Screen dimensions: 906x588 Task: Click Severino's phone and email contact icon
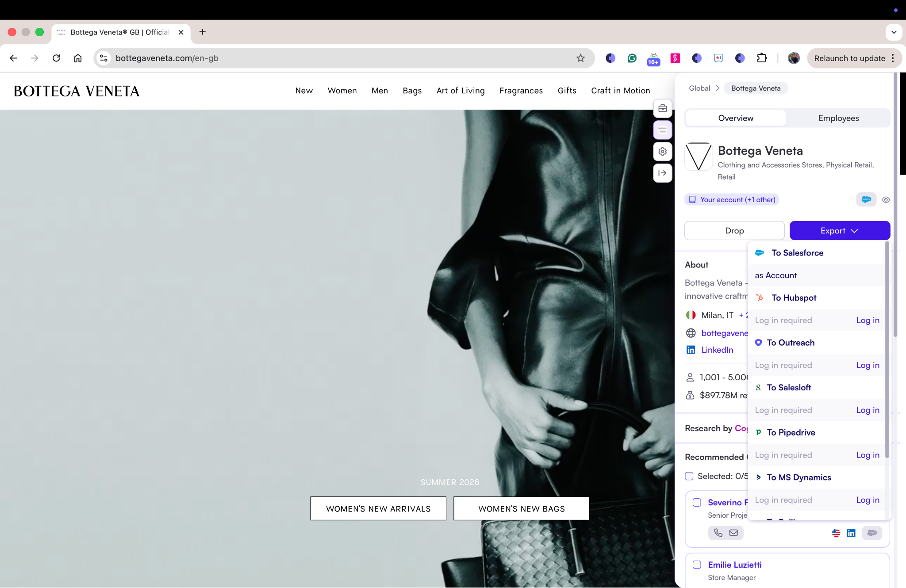pos(726,533)
